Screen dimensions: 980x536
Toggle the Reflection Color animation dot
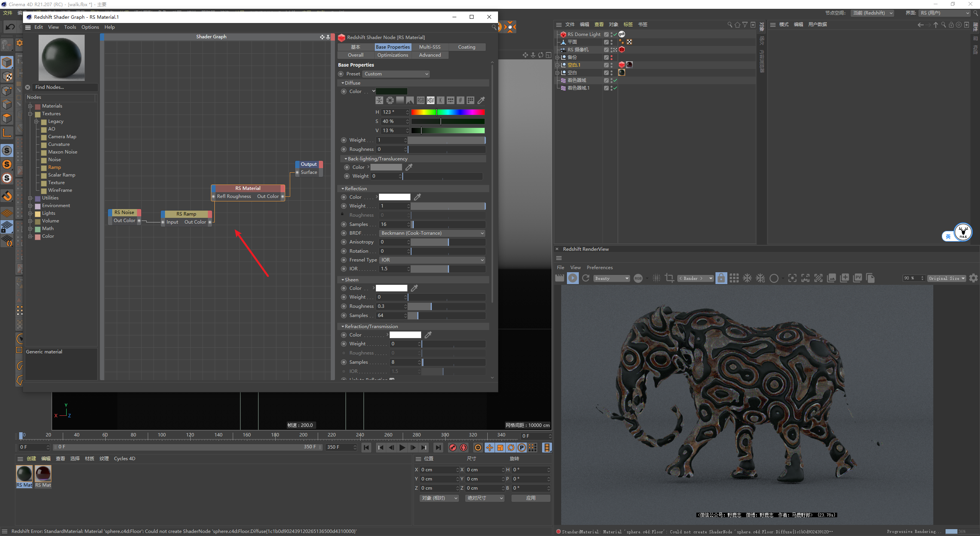344,197
